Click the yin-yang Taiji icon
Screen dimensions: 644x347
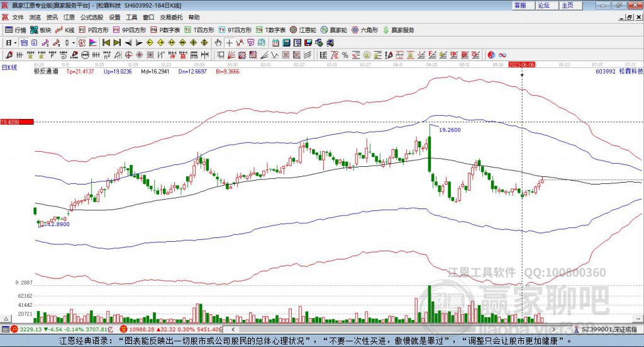click(491, 55)
